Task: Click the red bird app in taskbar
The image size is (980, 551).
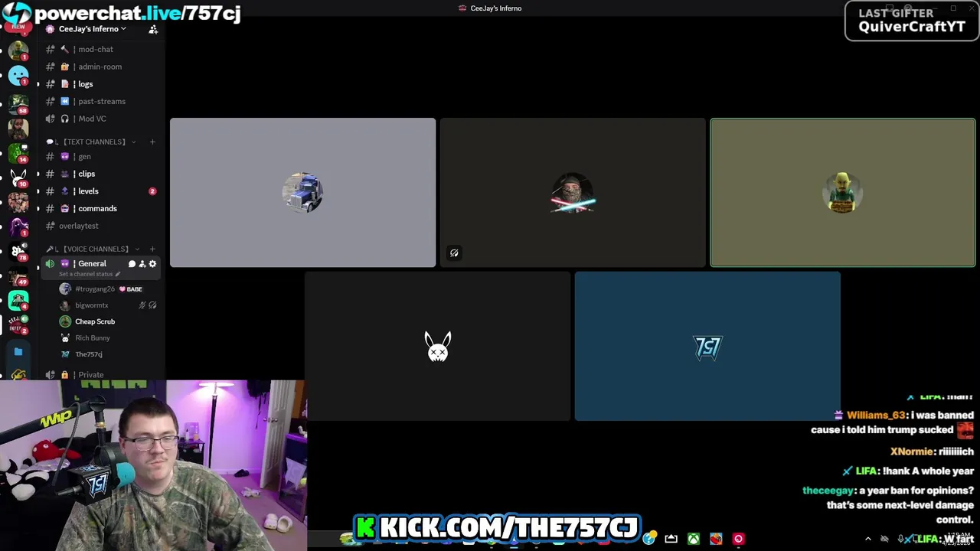Action: pyautogui.click(x=716, y=539)
